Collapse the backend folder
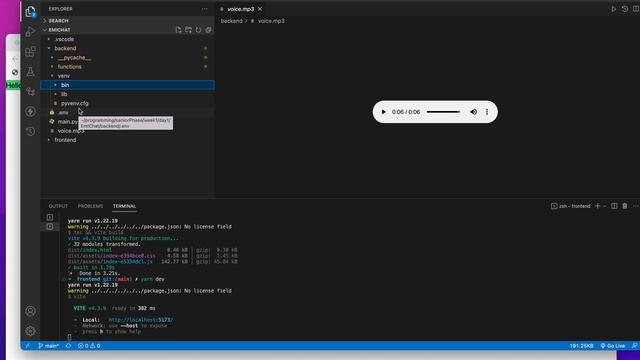640x360 pixels. point(127,48)
